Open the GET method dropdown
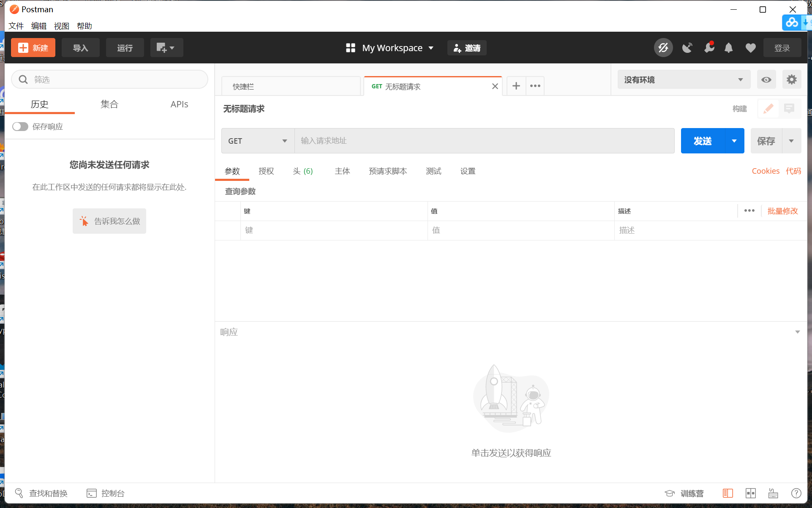Screen dimensions: 812x508 (257, 141)
